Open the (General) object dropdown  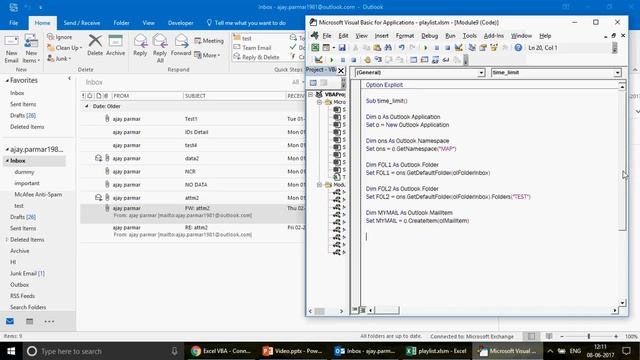pos(481,73)
